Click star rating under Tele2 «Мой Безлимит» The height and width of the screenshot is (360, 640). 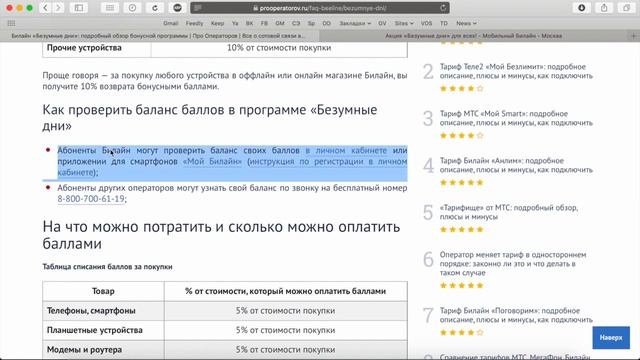tap(462, 88)
